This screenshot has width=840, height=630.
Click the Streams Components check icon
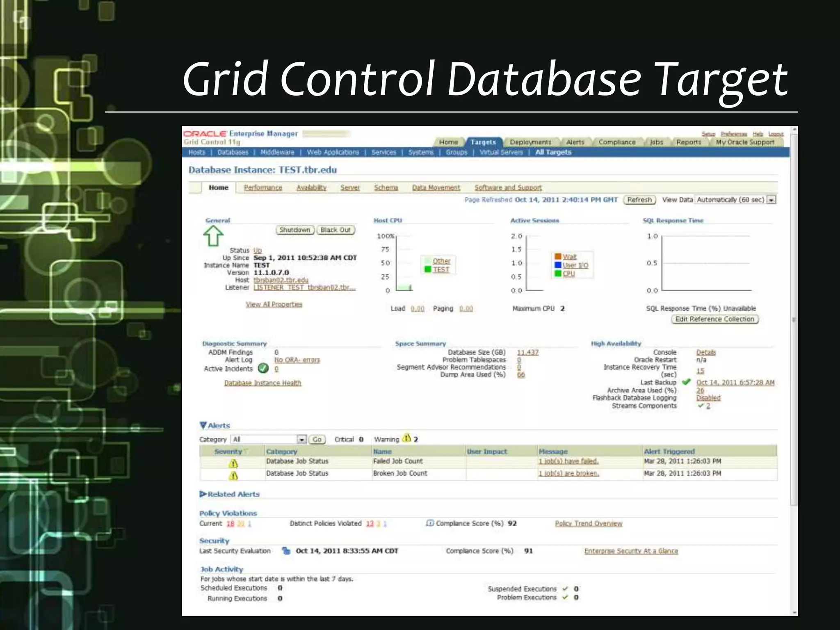tap(701, 406)
